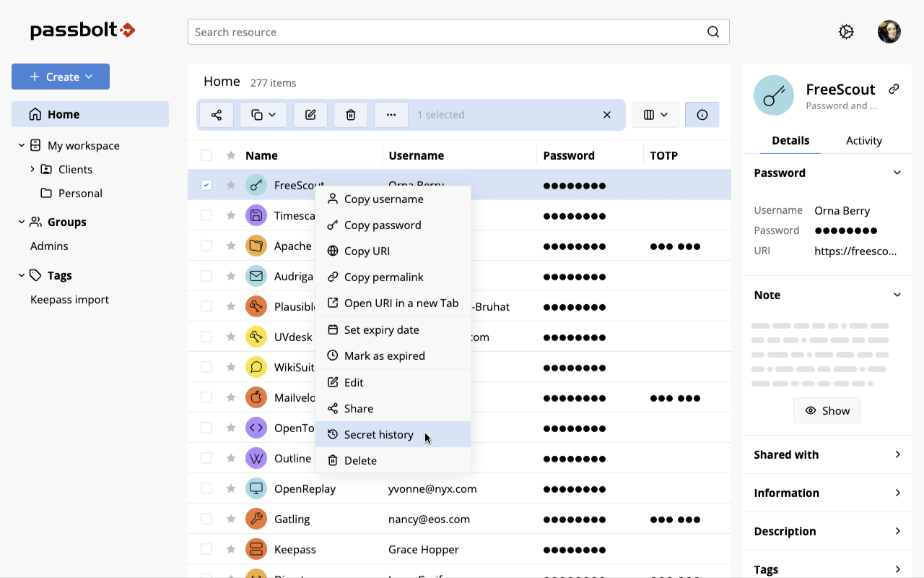The width and height of the screenshot is (924, 578).
Task: Click the Apache folder icon
Action: 256,246
